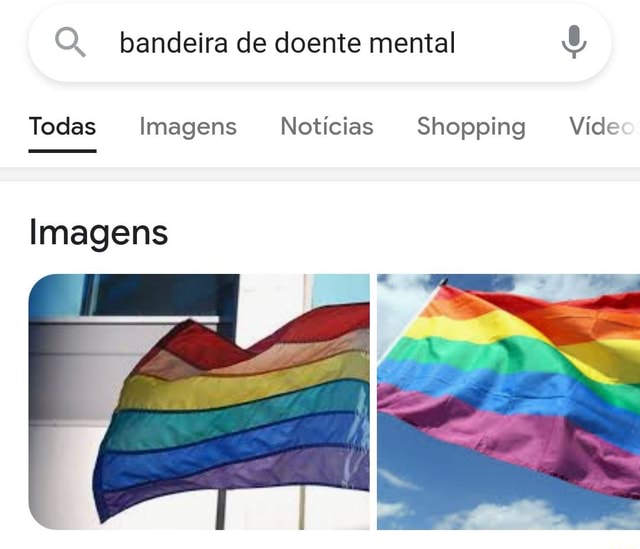The width and height of the screenshot is (640, 549).
Task: Open the partially visible Vídeos tab
Action: [x=604, y=126]
